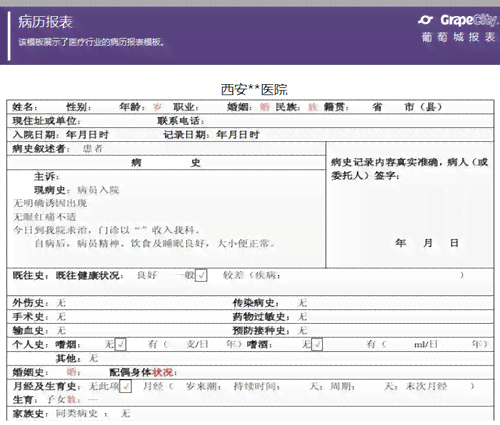Click the 手术史 label
The height and width of the screenshot is (425, 500).
[x=30, y=317]
